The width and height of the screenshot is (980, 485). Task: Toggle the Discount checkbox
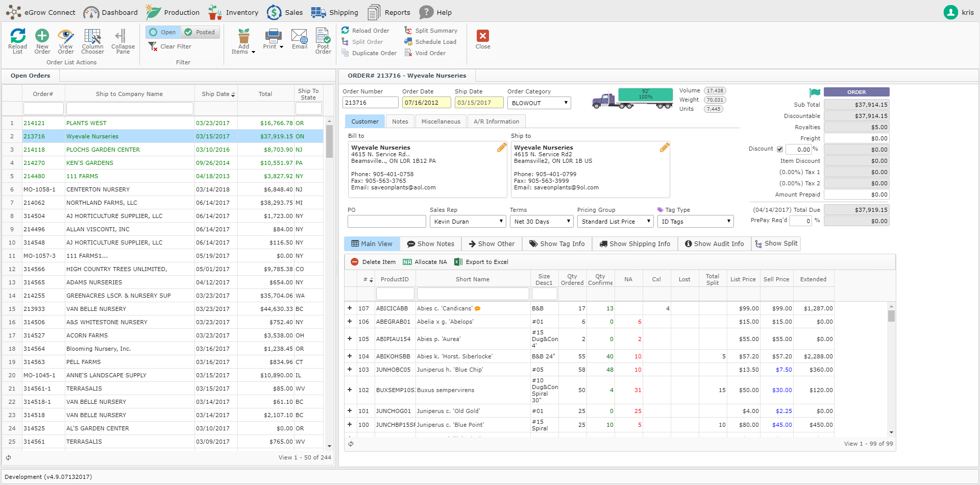click(x=779, y=150)
